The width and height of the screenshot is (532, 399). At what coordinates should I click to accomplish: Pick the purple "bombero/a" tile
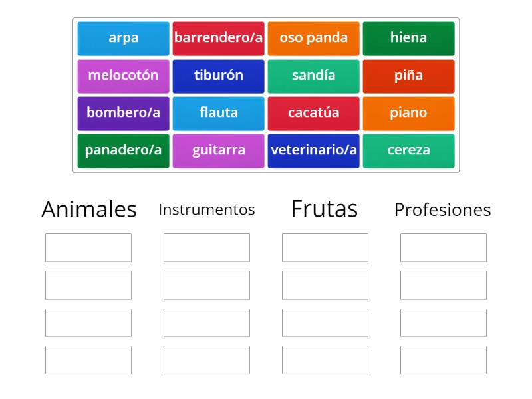coord(123,113)
